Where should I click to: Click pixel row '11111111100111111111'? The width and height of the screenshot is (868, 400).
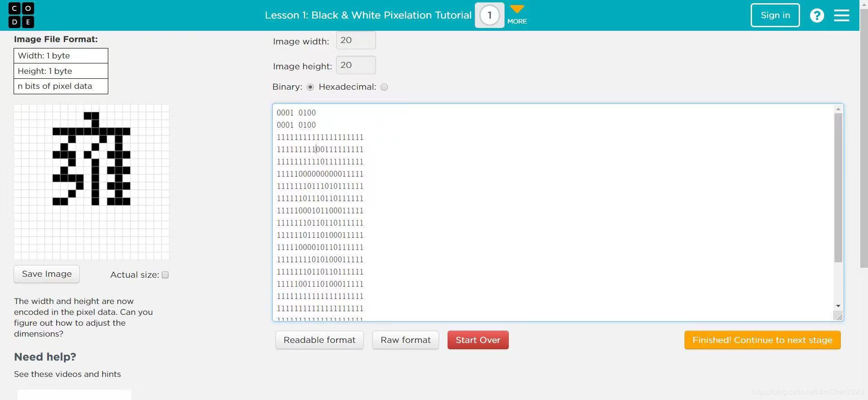coord(320,149)
